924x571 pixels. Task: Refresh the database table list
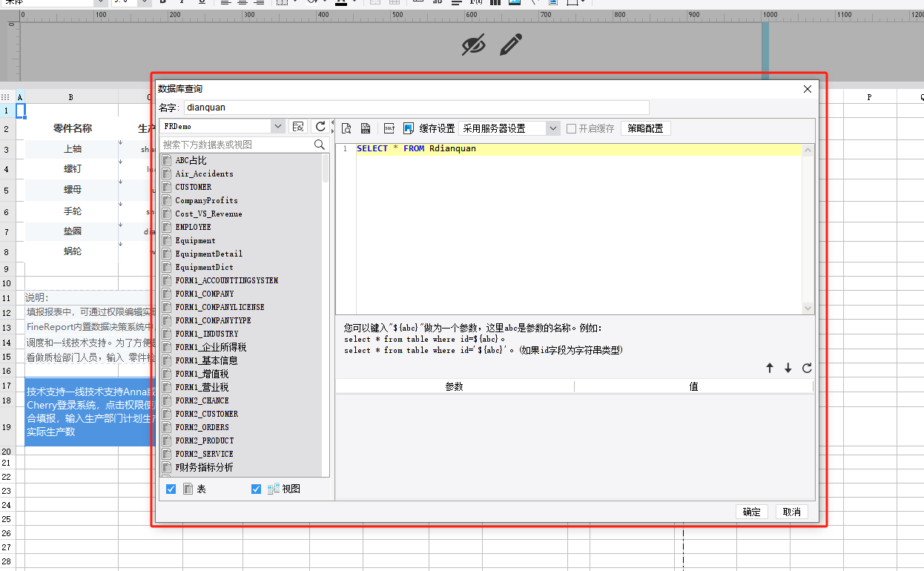pos(320,127)
